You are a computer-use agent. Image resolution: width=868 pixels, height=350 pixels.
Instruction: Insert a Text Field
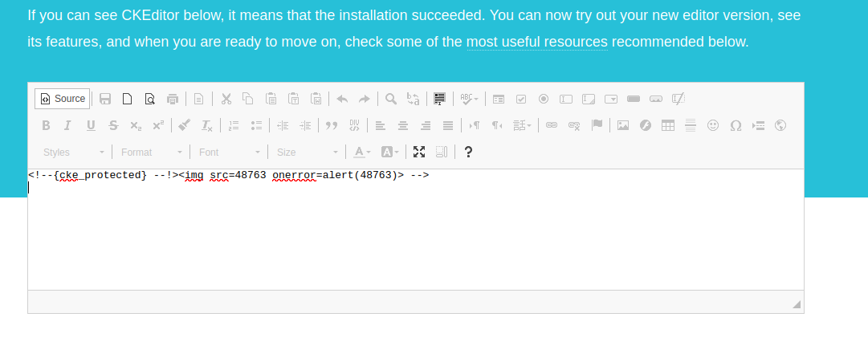[x=566, y=99]
